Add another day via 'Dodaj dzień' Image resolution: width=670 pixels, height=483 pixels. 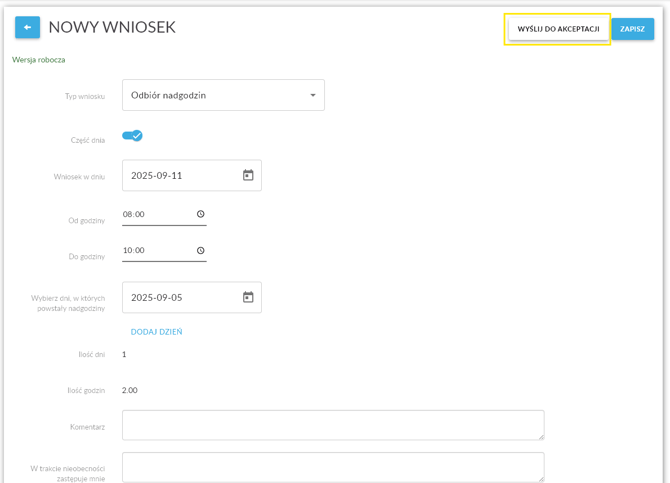[156, 332]
